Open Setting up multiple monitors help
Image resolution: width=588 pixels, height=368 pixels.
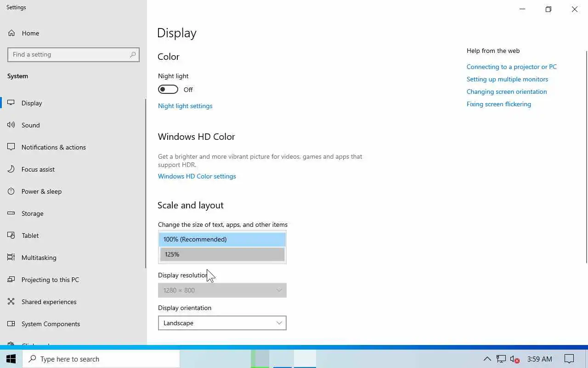(x=508, y=79)
